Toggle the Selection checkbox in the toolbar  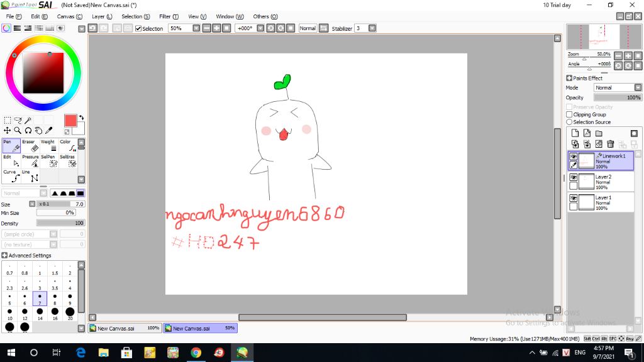(x=138, y=28)
